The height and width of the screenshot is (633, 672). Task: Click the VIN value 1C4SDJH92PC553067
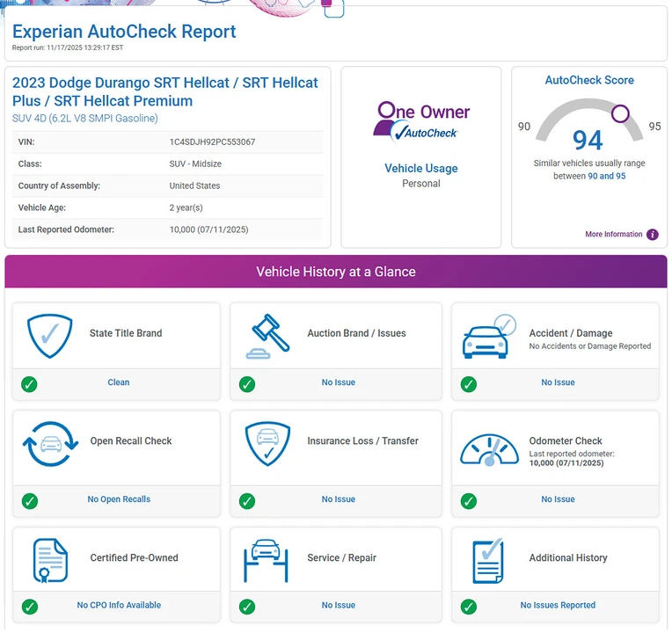[x=212, y=142]
